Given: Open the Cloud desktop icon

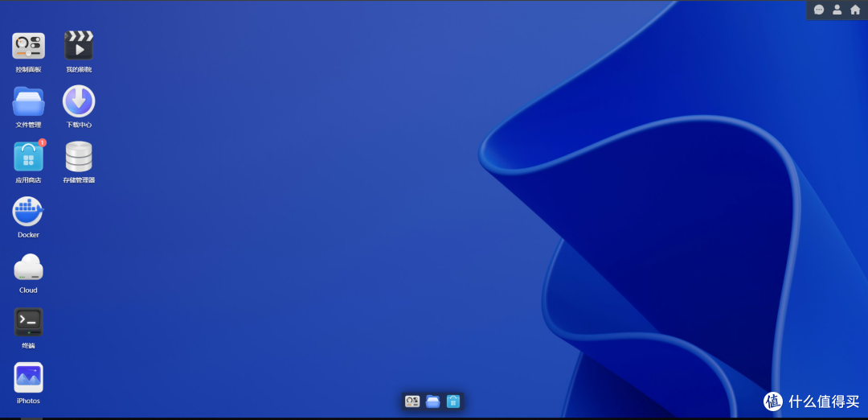Looking at the screenshot, I should point(28,267).
